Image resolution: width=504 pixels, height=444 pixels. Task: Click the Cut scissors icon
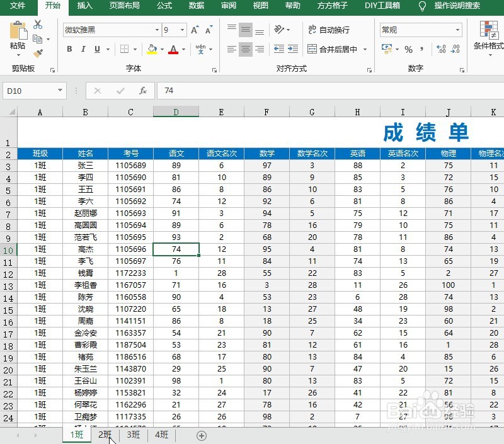(x=37, y=25)
